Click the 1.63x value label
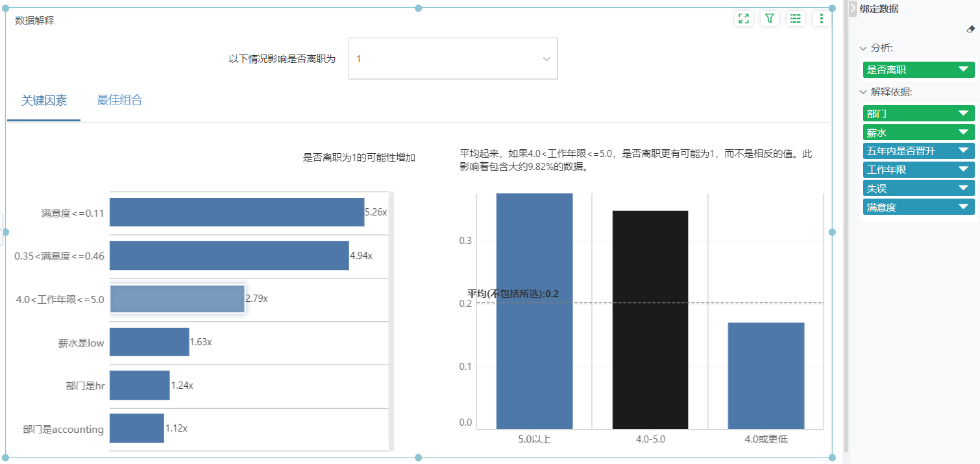 pyautogui.click(x=201, y=342)
